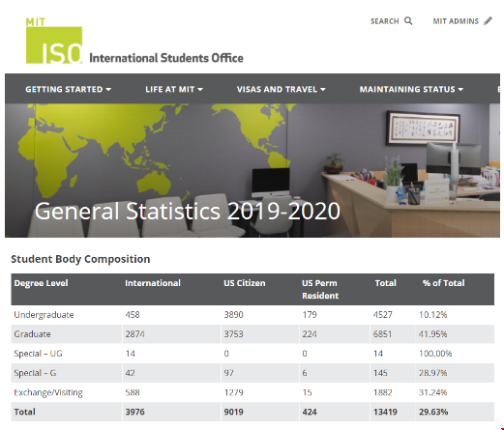This screenshot has width=504, height=430.
Task: Click overall percentage 29.63%
Action: point(433,412)
